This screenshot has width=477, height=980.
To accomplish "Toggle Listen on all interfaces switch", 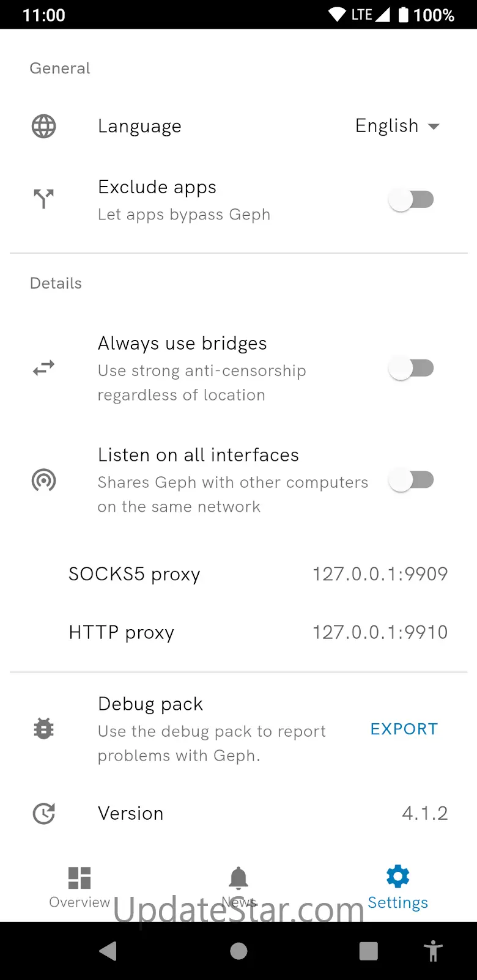I will pos(412,481).
